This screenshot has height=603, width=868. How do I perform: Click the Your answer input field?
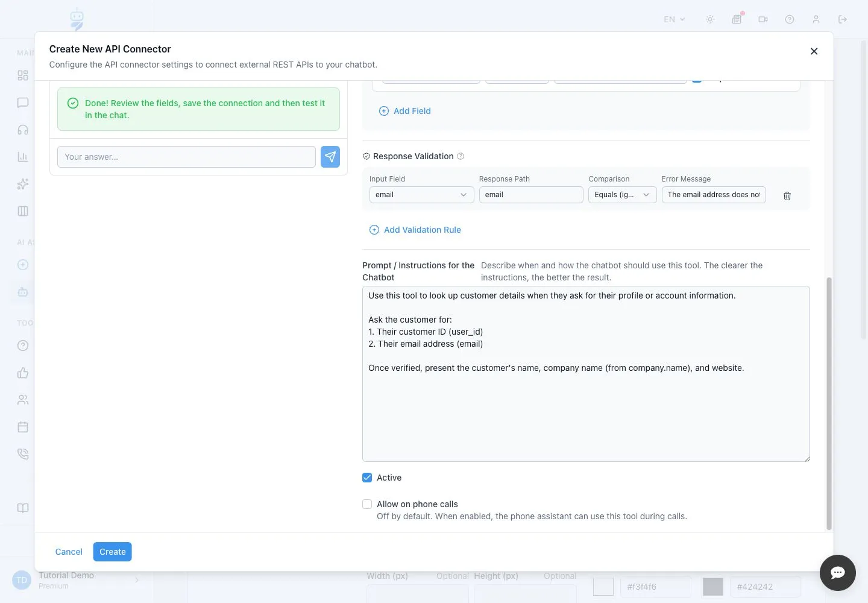pos(186,157)
